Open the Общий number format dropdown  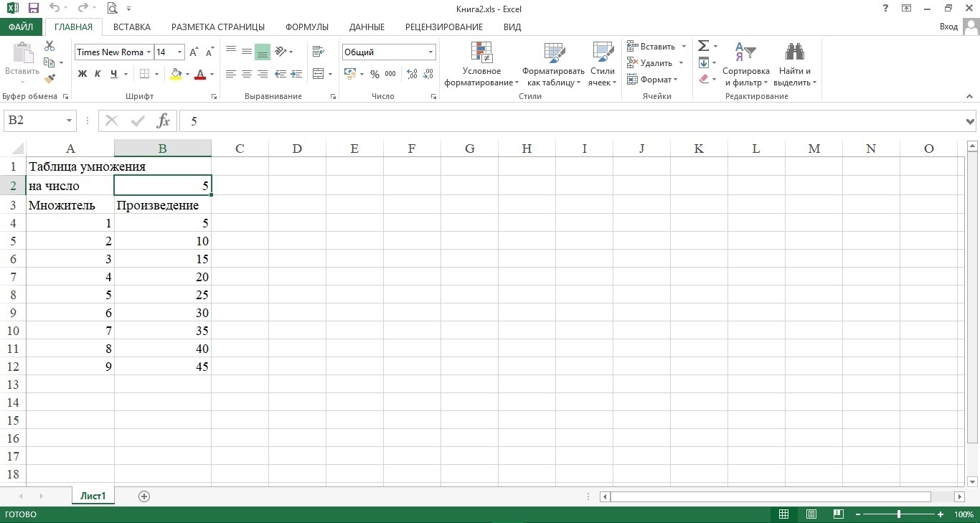point(430,52)
